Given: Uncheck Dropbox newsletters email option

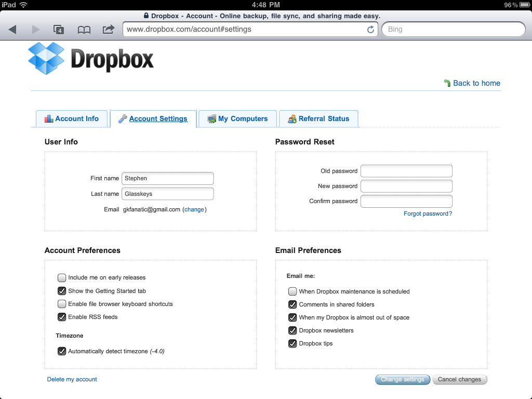Looking at the screenshot, I should [292, 330].
